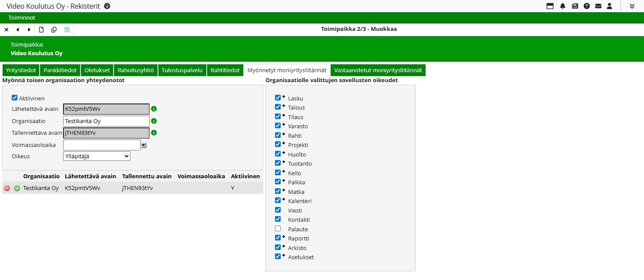Viewport: 644px width, 280px height.
Task: Open the Vastaanotetut moniyritysliitännät tab
Action: 378,70
